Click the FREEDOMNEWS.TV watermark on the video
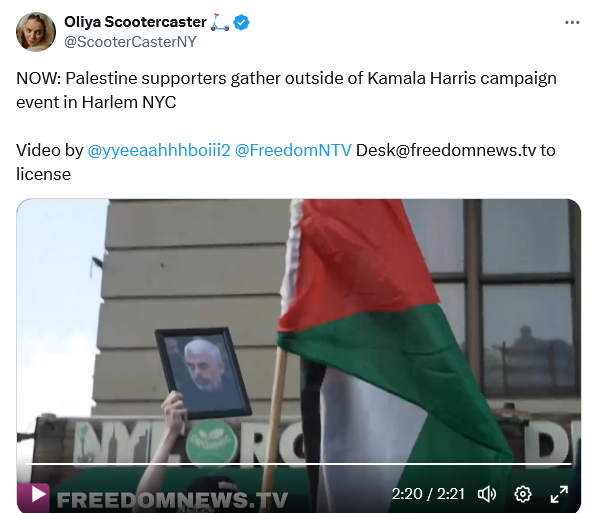The height and width of the screenshot is (513, 598). click(x=172, y=500)
